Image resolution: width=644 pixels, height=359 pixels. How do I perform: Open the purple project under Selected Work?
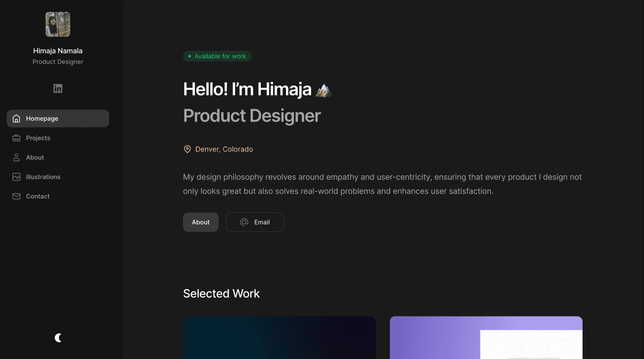tap(486, 337)
